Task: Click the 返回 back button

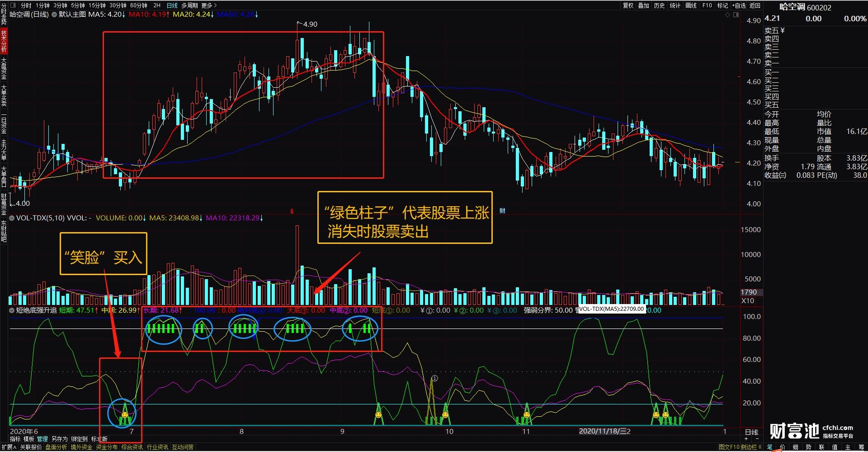Action: click(x=755, y=5)
